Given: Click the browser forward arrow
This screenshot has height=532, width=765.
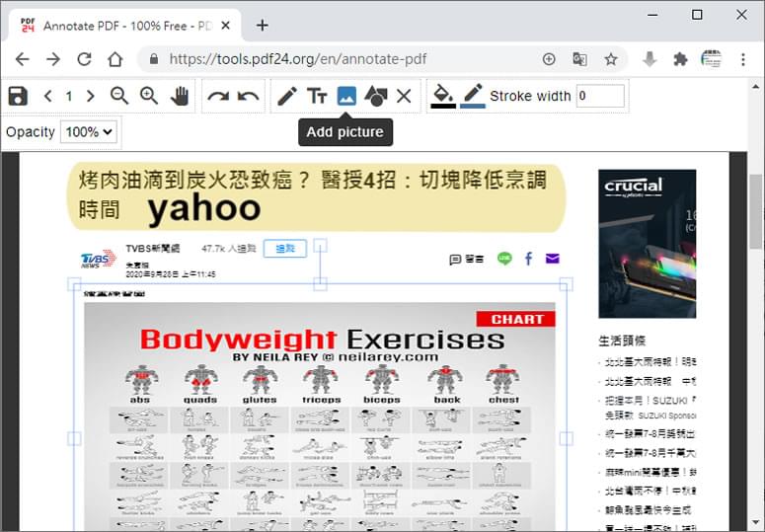Looking at the screenshot, I should tap(53, 59).
